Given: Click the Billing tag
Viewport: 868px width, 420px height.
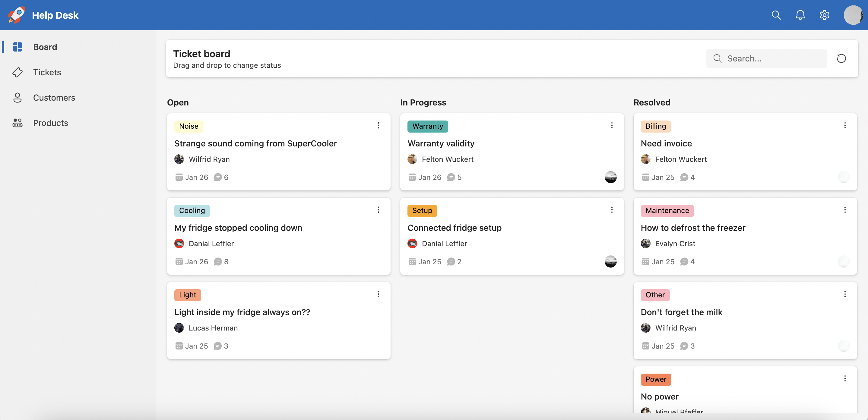Looking at the screenshot, I should [656, 126].
